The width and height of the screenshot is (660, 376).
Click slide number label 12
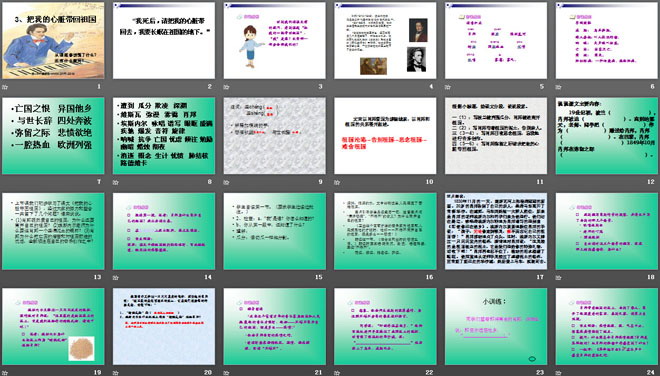(651, 182)
